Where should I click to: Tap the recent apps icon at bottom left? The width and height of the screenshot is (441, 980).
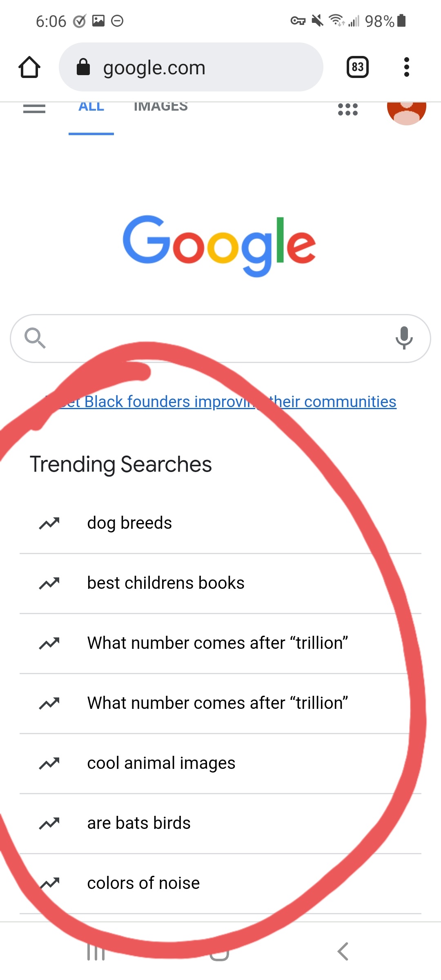coord(97,951)
